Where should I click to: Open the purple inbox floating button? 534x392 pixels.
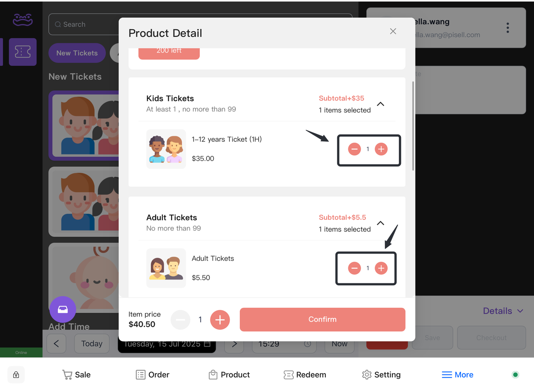pyautogui.click(x=63, y=309)
